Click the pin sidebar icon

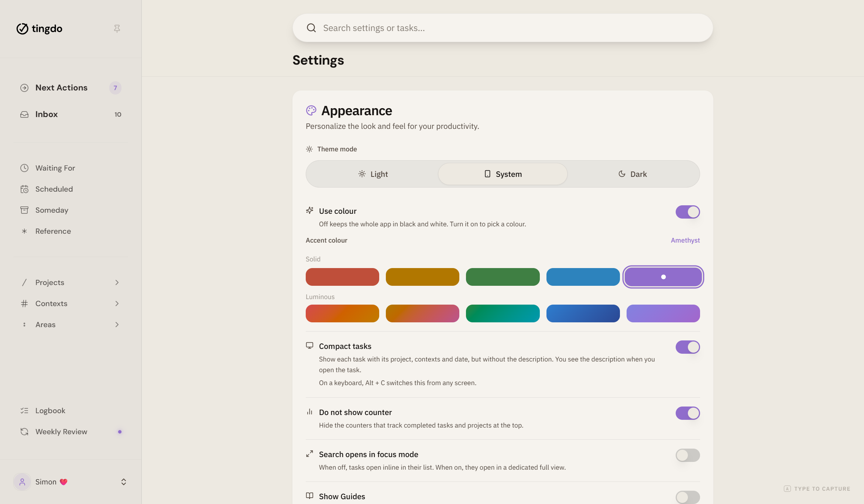(x=117, y=28)
